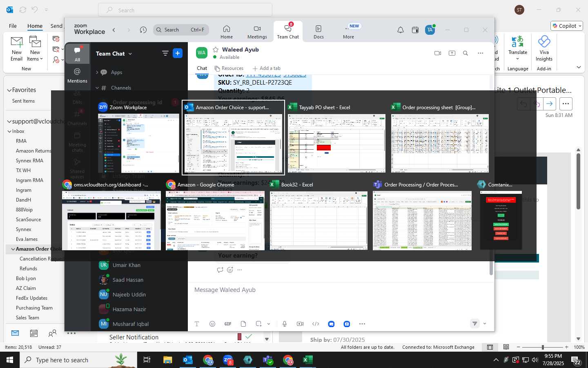Record audio message microphone icon
The width and height of the screenshot is (588, 368).
tap(285, 324)
